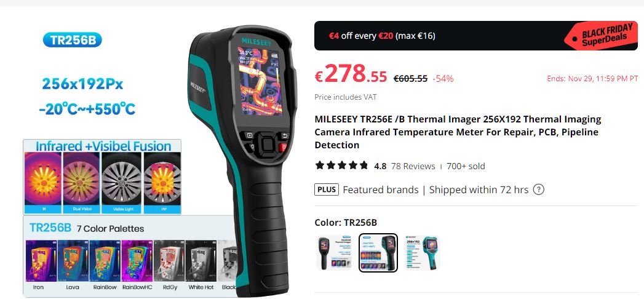Click the €278.55 sale price
The image size is (644, 299).
pos(351,74)
